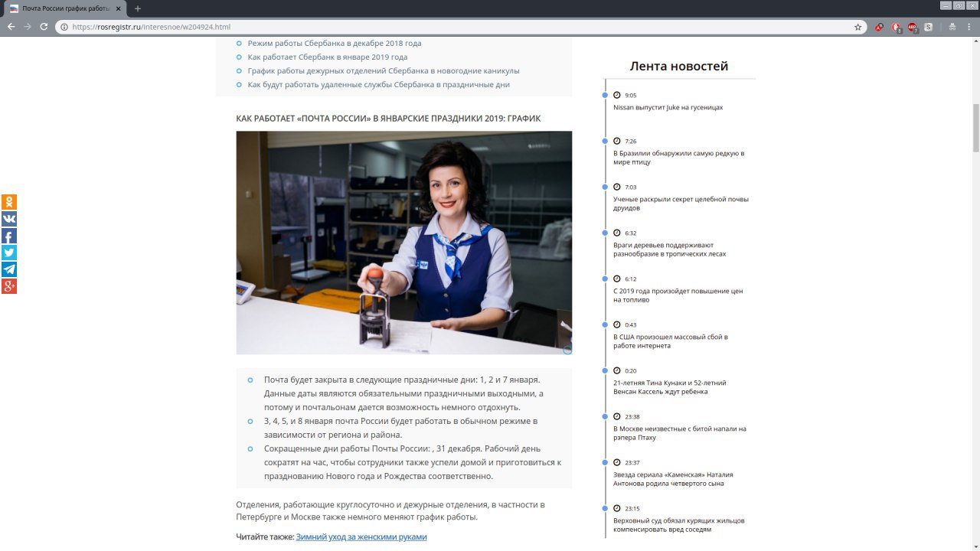Image resolution: width=980 pixels, height=551 pixels.
Task: Open news В Москве неизвестные напали на рэпера Птаху
Action: click(679, 433)
